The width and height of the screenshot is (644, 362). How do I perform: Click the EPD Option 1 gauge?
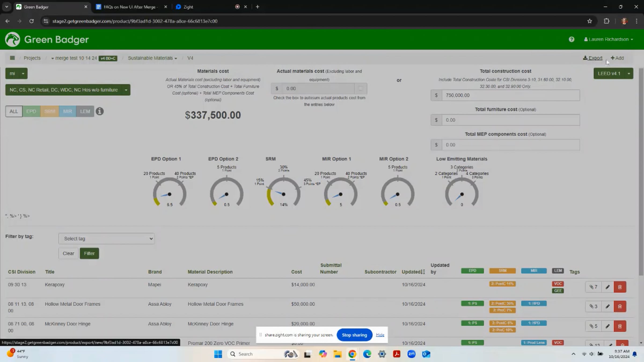coord(170,192)
